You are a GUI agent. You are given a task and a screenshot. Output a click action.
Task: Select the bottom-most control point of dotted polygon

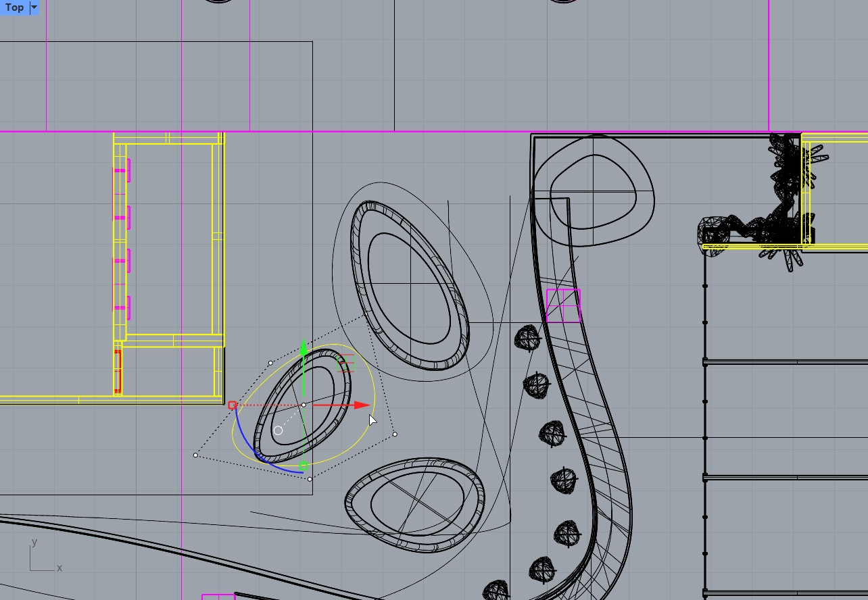[x=310, y=479]
